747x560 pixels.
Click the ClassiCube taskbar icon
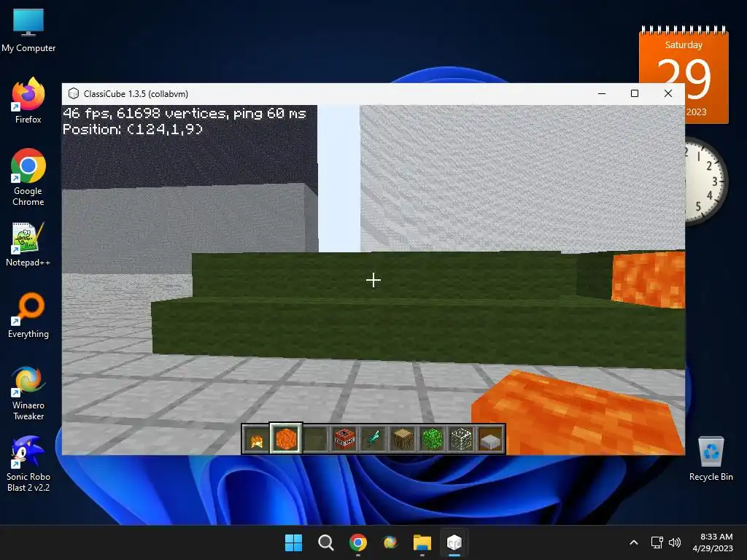(x=454, y=542)
